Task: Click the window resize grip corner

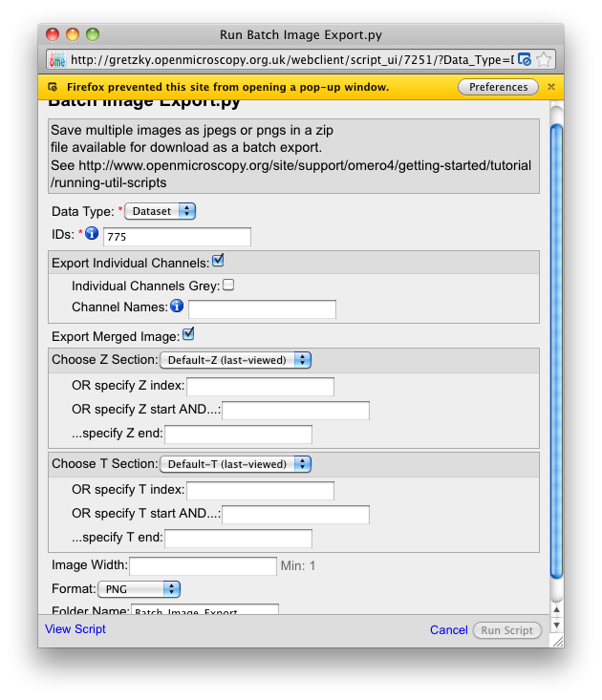Action: pos(557,642)
